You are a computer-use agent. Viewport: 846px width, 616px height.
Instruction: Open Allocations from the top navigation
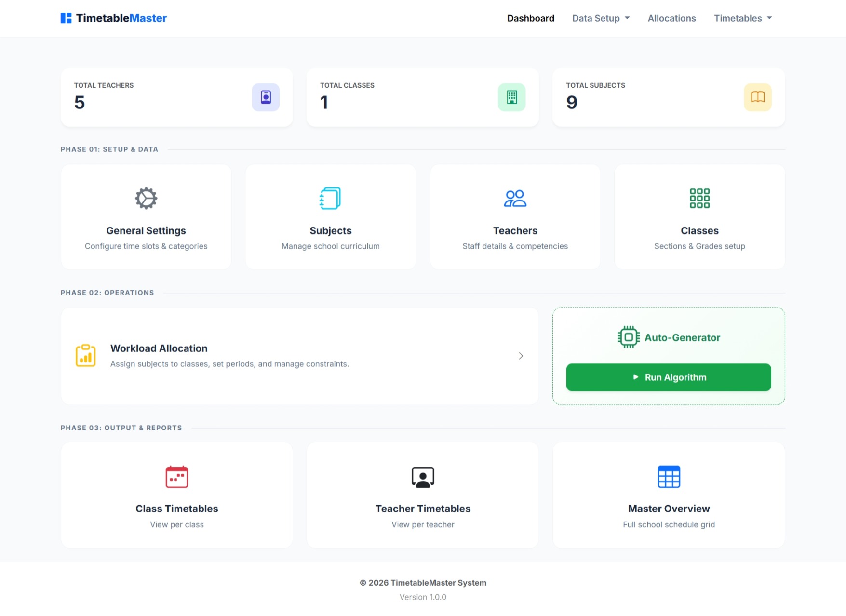(x=671, y=18)
